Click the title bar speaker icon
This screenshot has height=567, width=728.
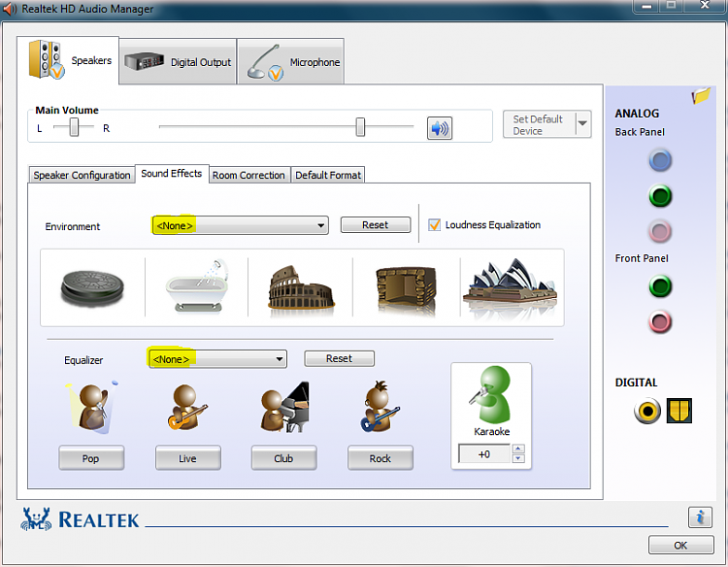click(11, 9)
